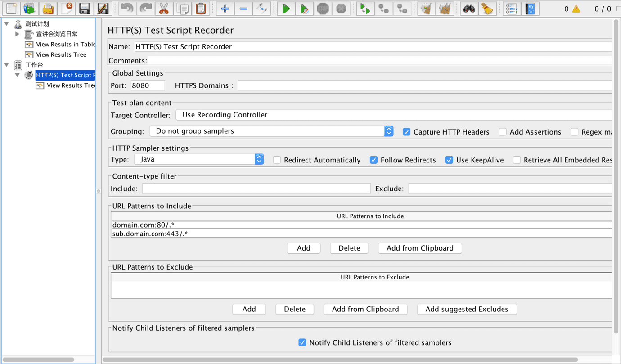Click the Clear broom icon
The width and height of the screenshot is (621, 364).
[488, 8]
